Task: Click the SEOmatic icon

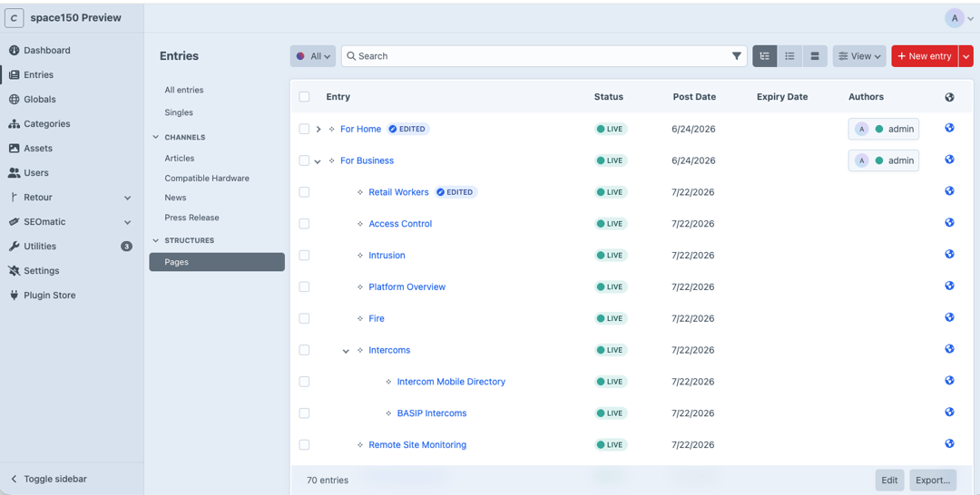Action: (14, 221)
